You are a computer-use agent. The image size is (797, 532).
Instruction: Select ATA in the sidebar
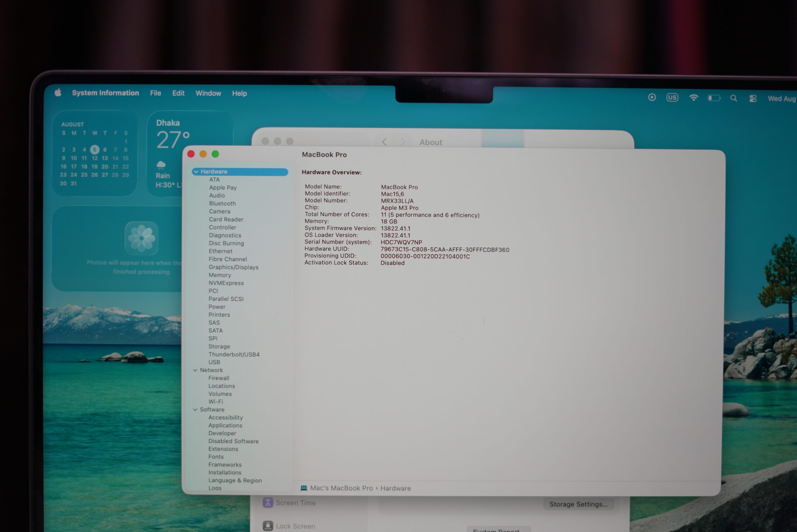pos(214,180)
